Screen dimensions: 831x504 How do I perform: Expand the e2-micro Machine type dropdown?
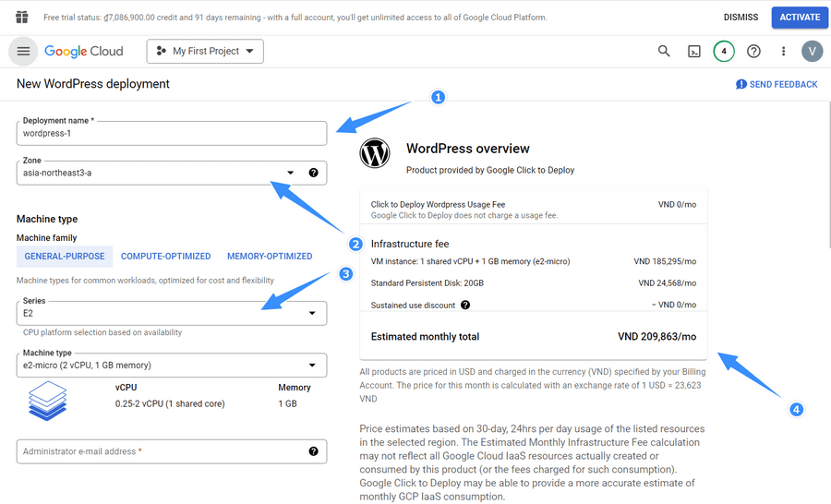pos(312,366)
